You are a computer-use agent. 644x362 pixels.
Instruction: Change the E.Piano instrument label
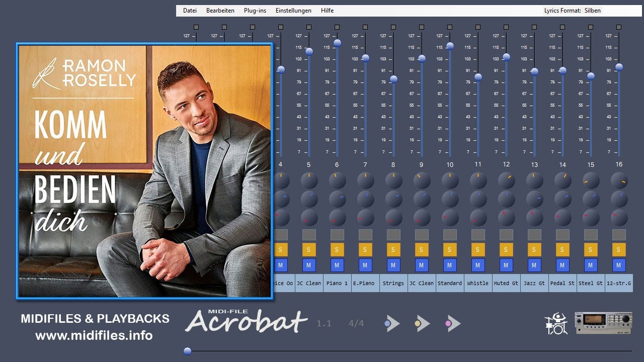[365, 283]
